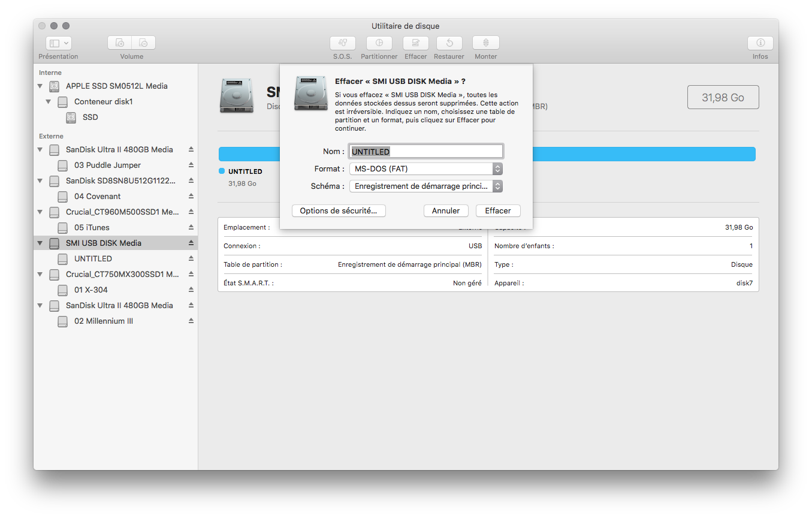
Task: Select the 05 iTunes volume in sidebar
Action: [92, 227]
